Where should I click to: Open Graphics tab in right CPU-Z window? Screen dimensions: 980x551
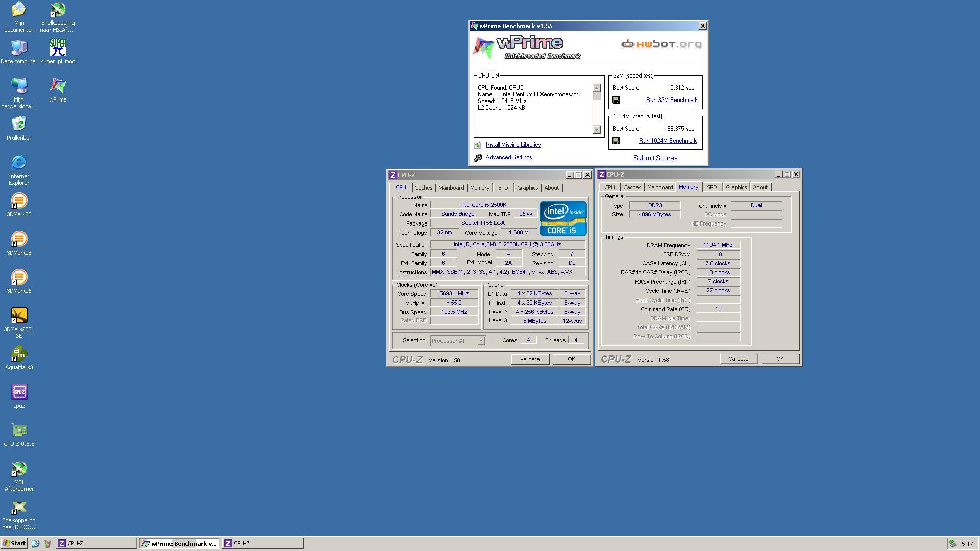coord(736,187)
